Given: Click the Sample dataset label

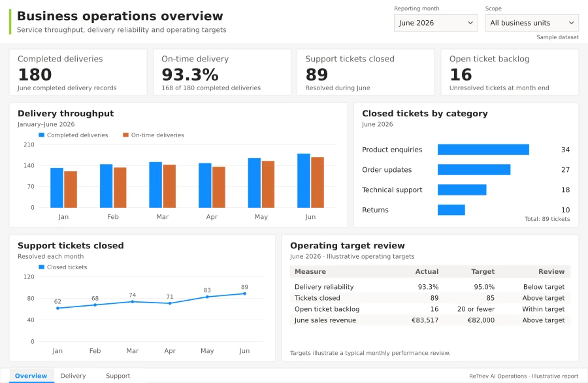Looking at the screenshot, I should click(558, 37).
